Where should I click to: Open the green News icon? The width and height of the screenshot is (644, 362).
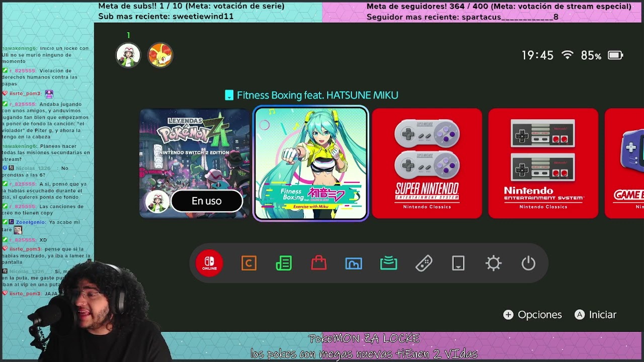point(284,263)
